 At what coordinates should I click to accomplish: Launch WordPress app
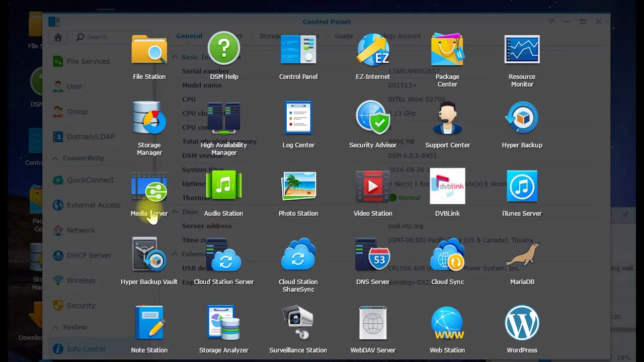point(522,323)
